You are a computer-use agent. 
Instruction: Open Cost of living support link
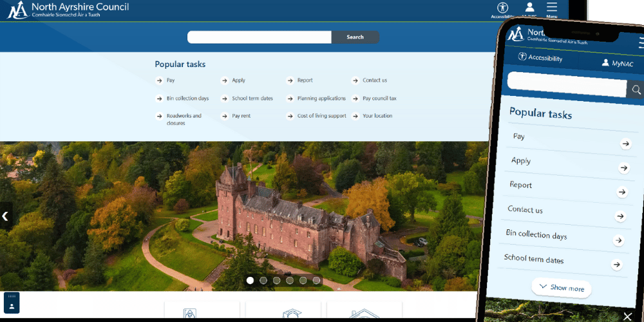tap(321, 116)
